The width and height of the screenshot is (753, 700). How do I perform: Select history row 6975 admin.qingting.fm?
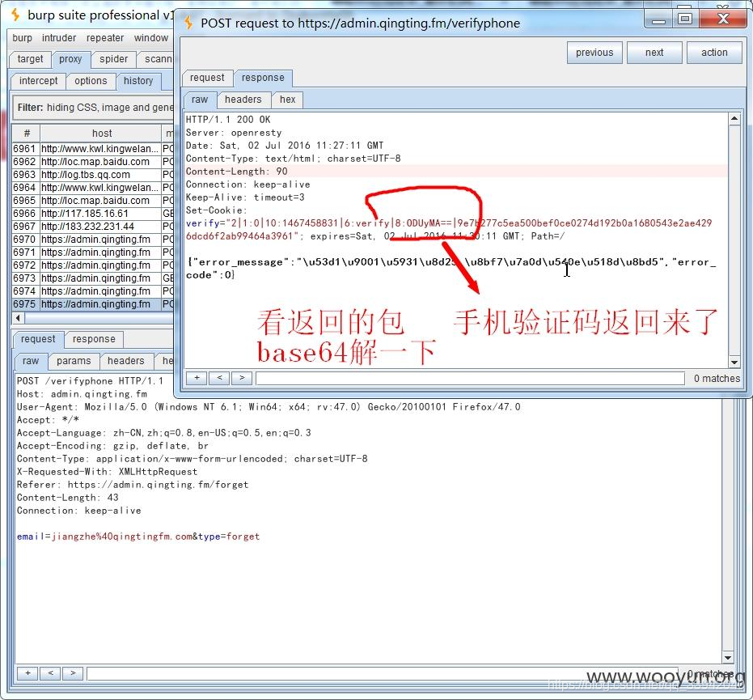[93, 304]
